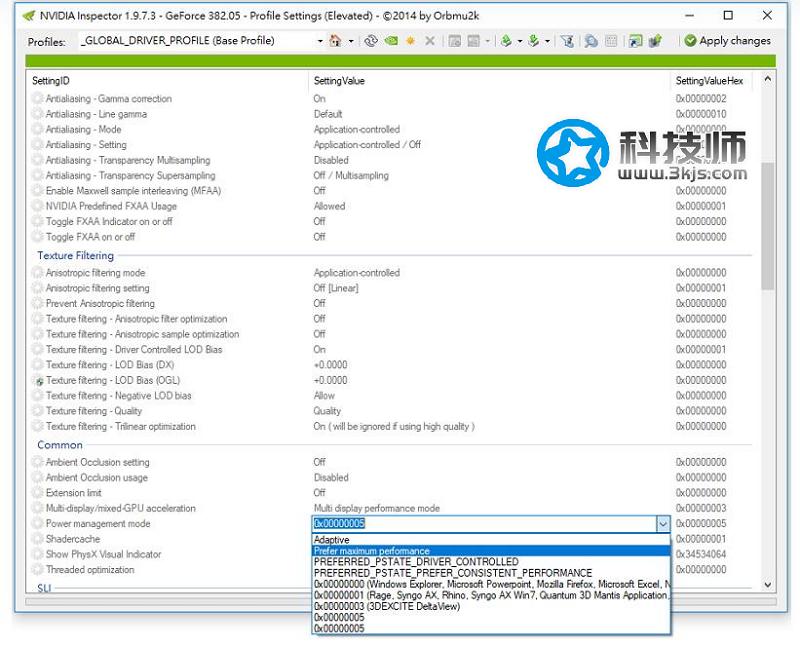Click the rightmost toolbar icon before Apply changes

[655, 41]
